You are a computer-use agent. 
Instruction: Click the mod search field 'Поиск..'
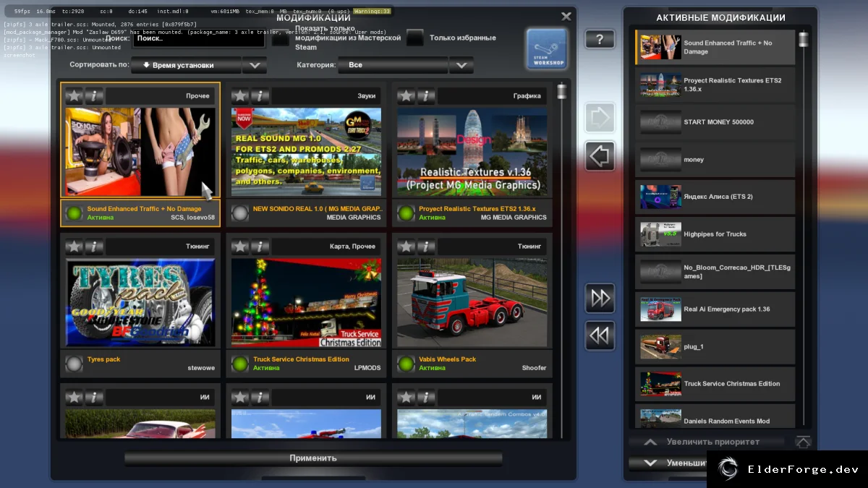pyautogui.click(x=197, y=38)
